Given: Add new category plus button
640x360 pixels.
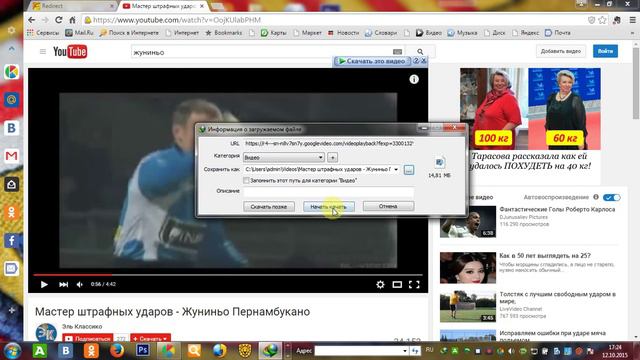Looking at the screenshot, I should 332,157.
